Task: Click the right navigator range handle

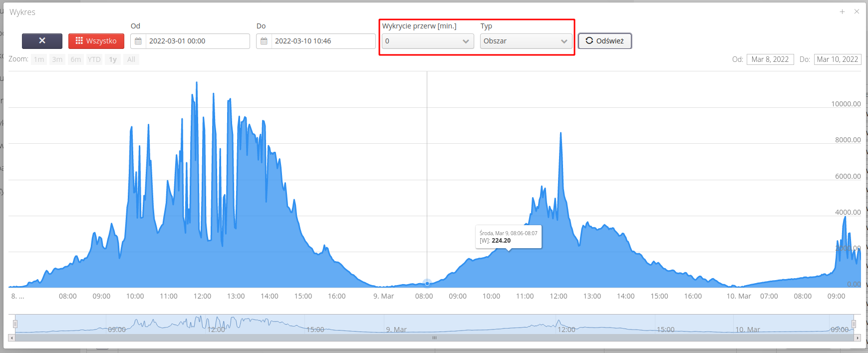Action: click(x=854, y=324)
